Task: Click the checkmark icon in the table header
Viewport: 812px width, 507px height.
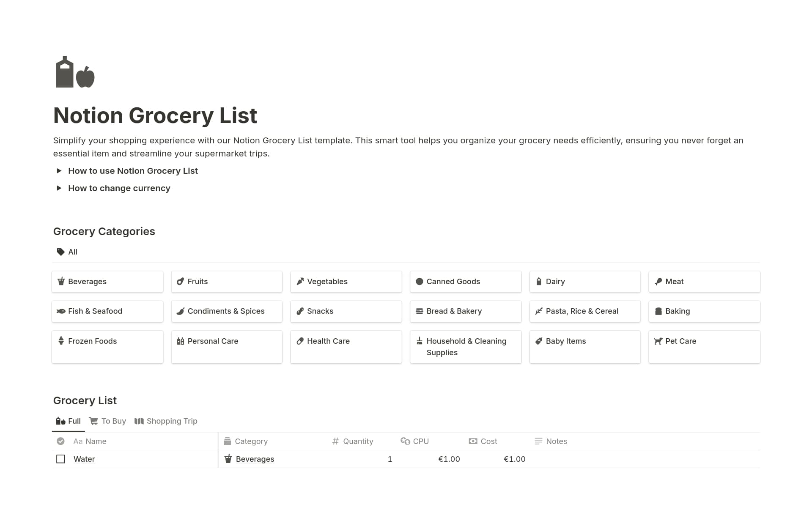Action: [60, 441]
